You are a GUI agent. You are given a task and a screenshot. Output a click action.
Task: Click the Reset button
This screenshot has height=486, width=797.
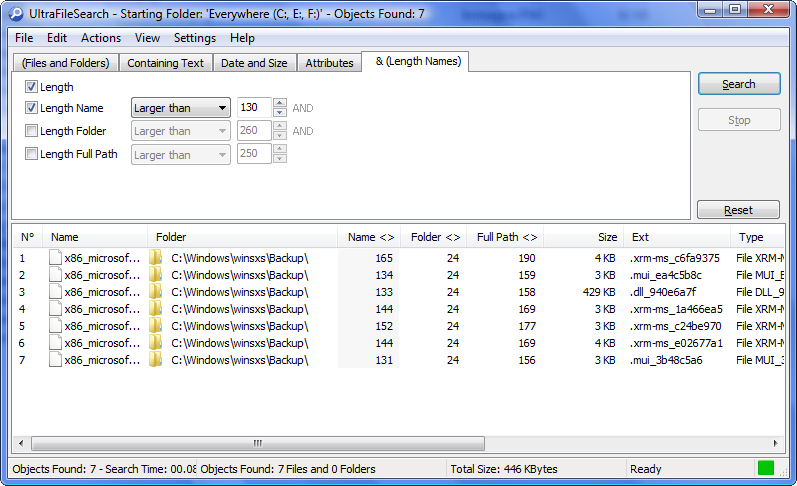[x=738, y=210]
